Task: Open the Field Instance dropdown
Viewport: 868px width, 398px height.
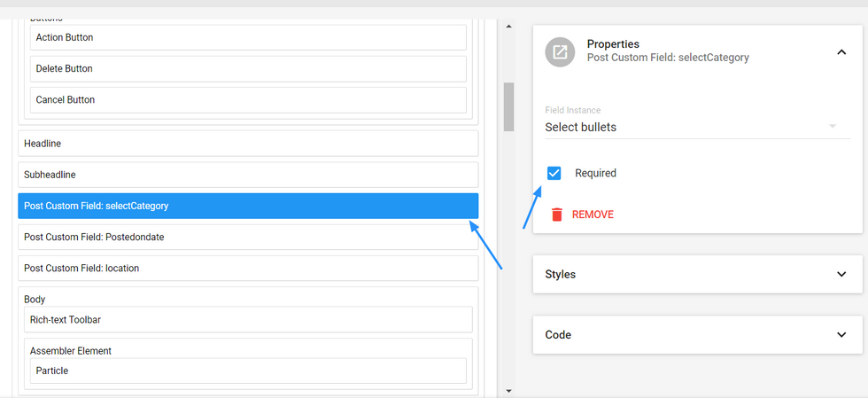Action: pyautogui.click(x=698, y=127)
